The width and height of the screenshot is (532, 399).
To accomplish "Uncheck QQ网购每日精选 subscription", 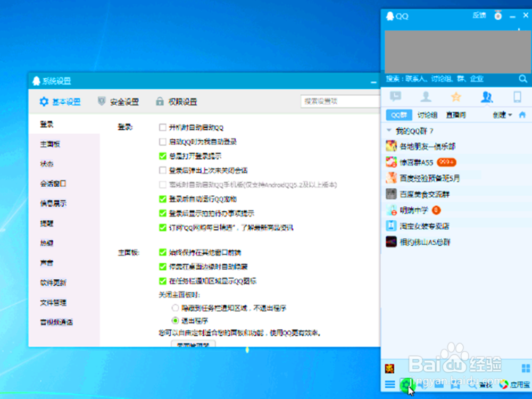I will tap(162, 227).
